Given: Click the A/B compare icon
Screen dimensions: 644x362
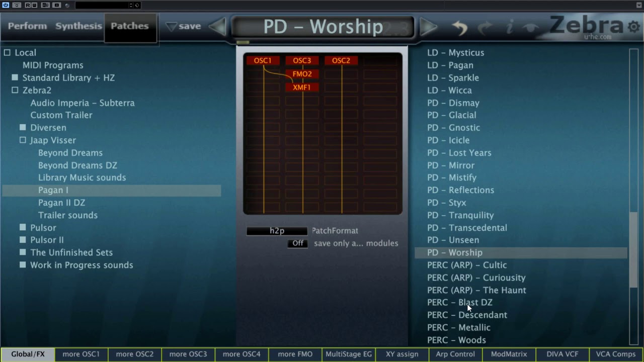Looking at the screenshot, I should [45, 5].
